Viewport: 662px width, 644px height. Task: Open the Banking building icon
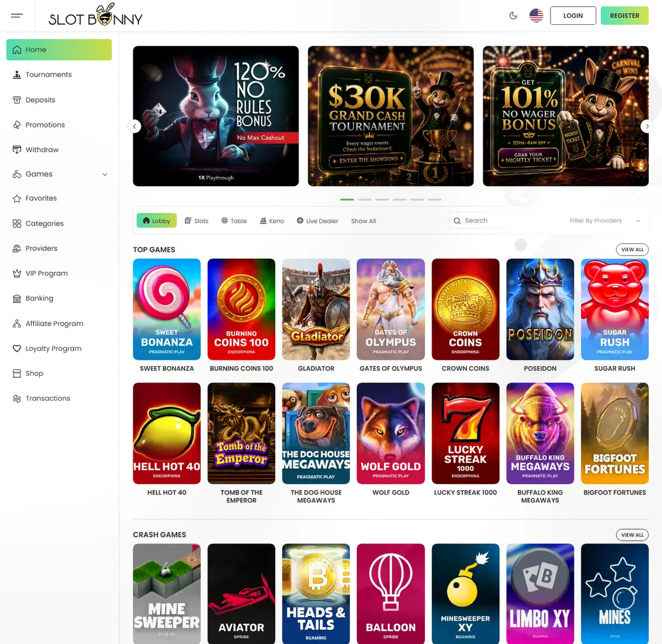pos(17,299)
